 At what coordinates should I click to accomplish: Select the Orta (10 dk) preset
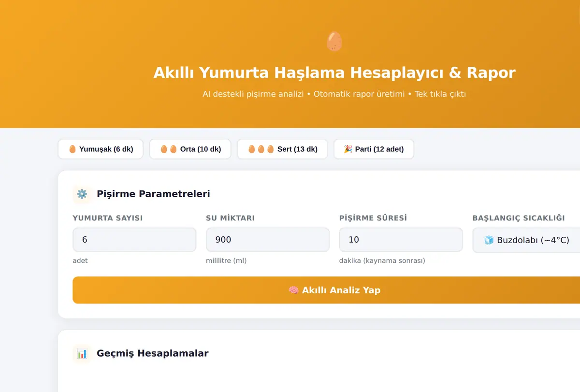coord(190,149)
